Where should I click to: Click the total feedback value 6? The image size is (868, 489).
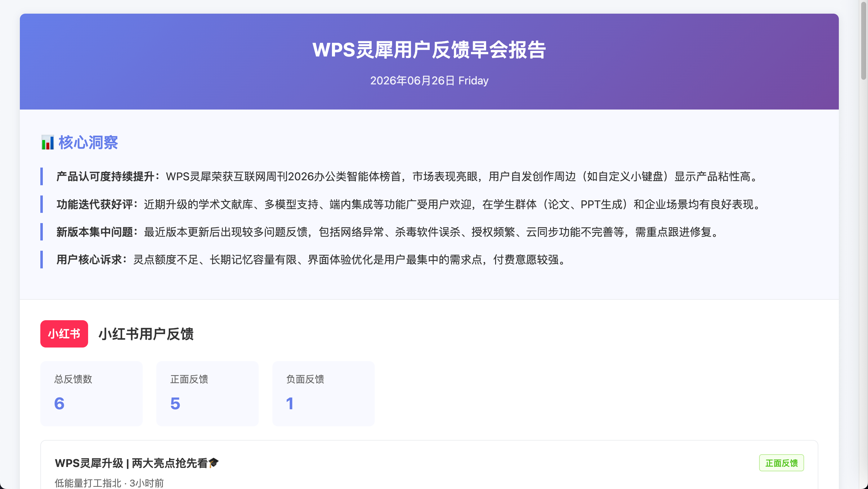click(x=59, y=403)
